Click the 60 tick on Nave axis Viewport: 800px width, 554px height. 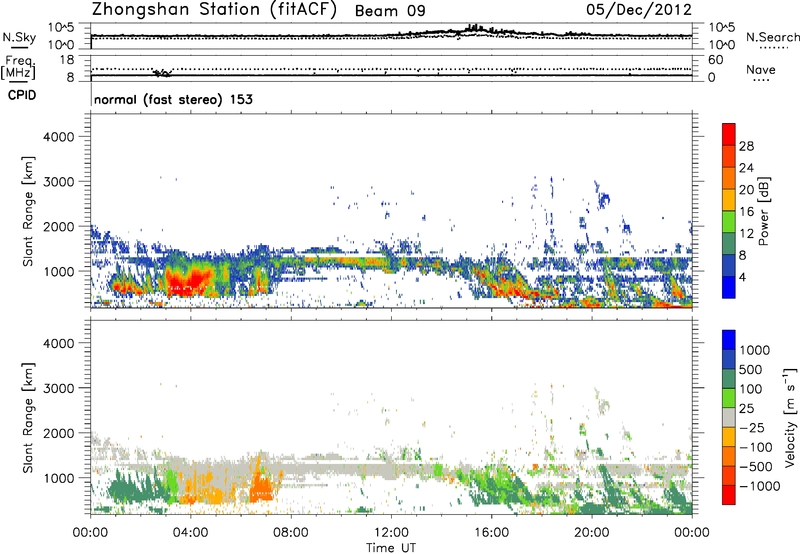(716, 60)
